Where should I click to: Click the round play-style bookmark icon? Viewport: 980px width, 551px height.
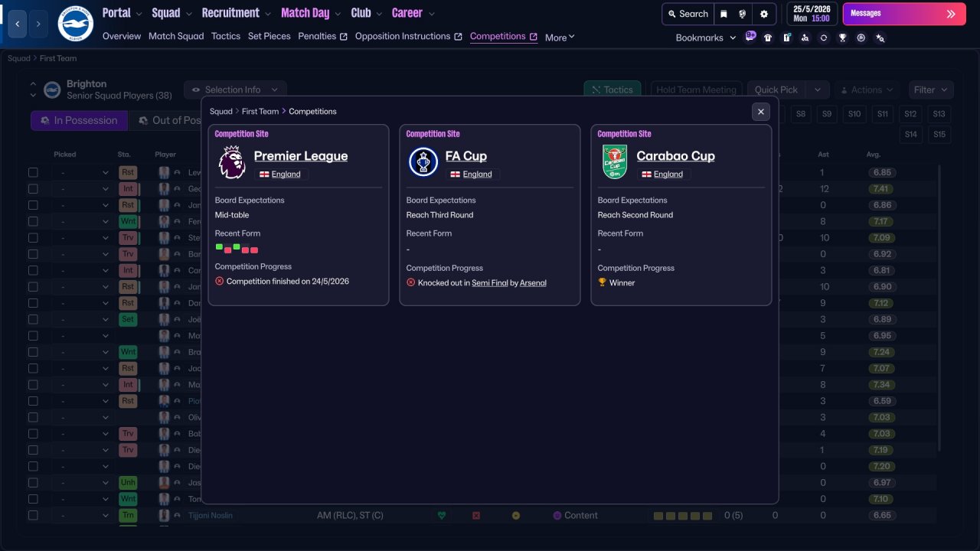coord(861,37)
